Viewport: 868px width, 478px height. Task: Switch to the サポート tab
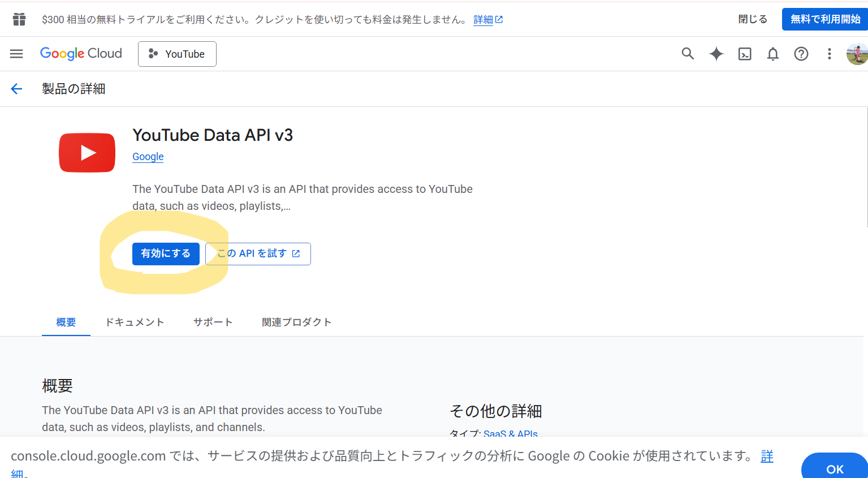pos(213,322)
